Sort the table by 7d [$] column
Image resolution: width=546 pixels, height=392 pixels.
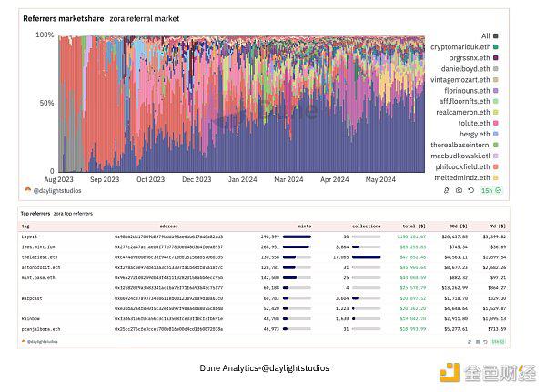tap(498, 226)
